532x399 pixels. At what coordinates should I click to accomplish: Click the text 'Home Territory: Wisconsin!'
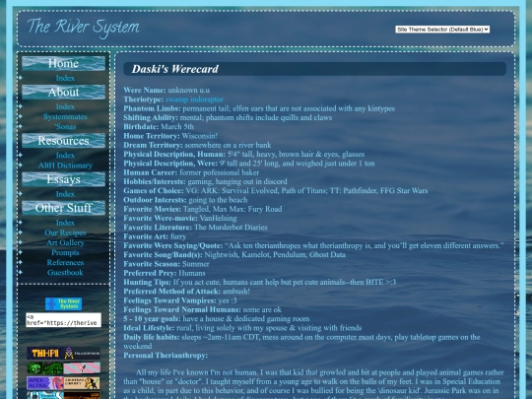(x=170, y=136)
